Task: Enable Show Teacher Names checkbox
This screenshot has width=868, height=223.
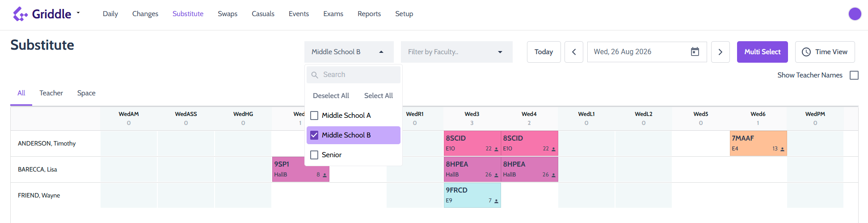Action: pos(854,75)
